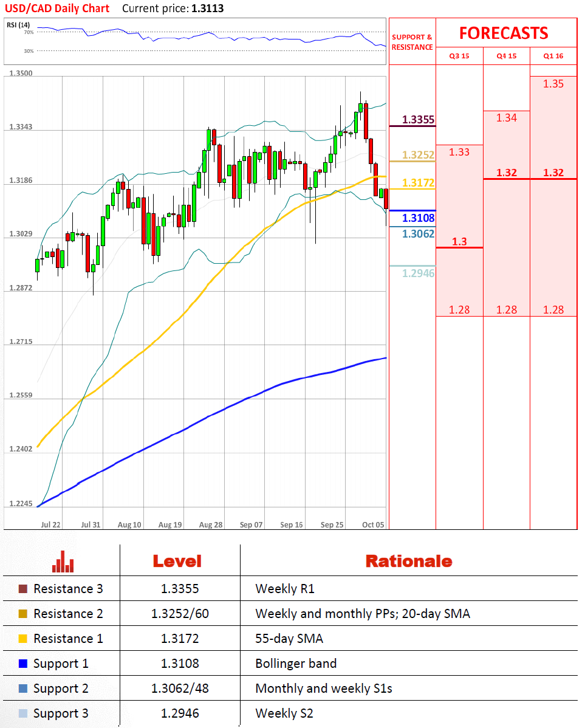The height and width of the screenshot is (728, 585).
Task: Click the Oct 05 date label on x-axis
Action: (x=373, y=524)
